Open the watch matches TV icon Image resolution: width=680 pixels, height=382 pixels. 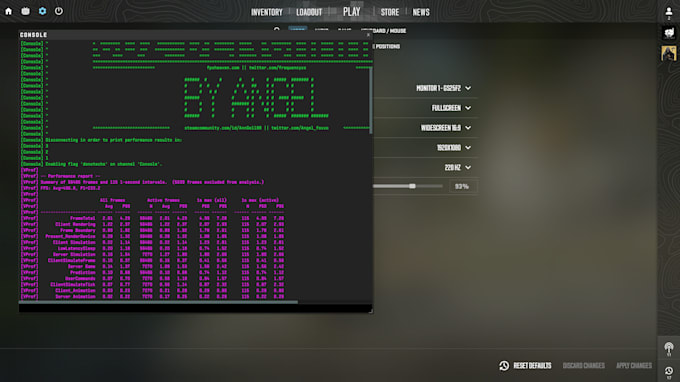[26, 11]
